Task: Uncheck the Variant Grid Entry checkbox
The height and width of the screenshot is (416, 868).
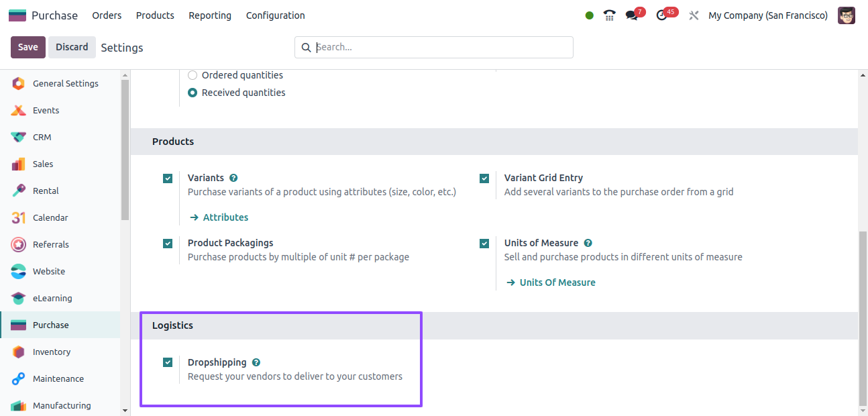Action: (484, 178)
